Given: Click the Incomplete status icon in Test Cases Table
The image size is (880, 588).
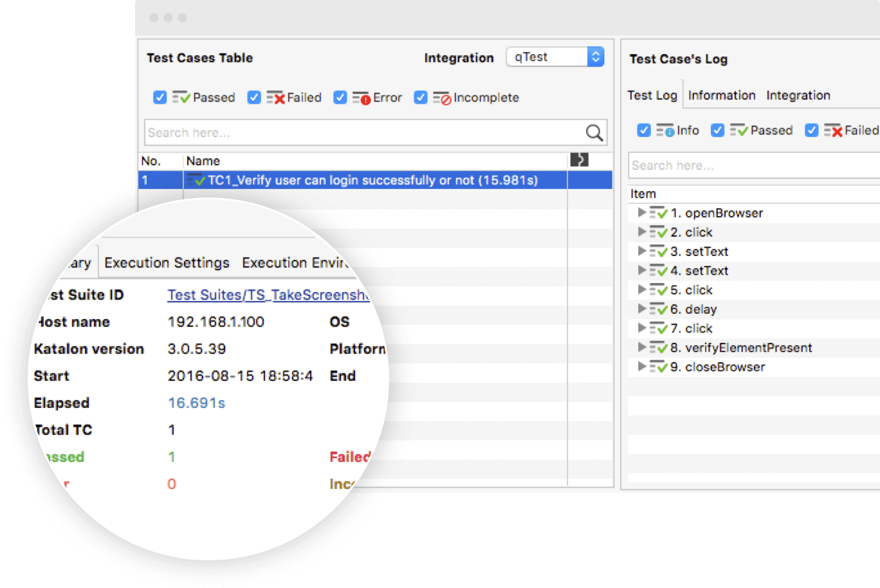Looking at the screenshot, I should (x=442, y=97).
